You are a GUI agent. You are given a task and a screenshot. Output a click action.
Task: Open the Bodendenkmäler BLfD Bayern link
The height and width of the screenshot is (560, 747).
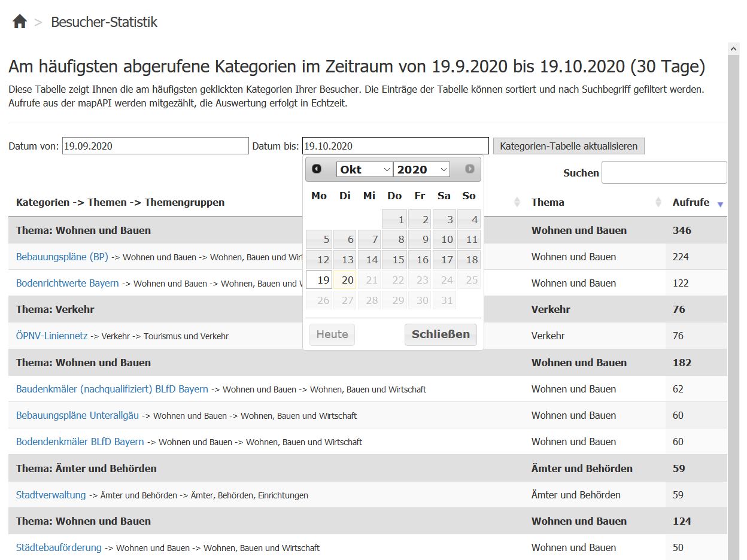click(x=80, y=442)
